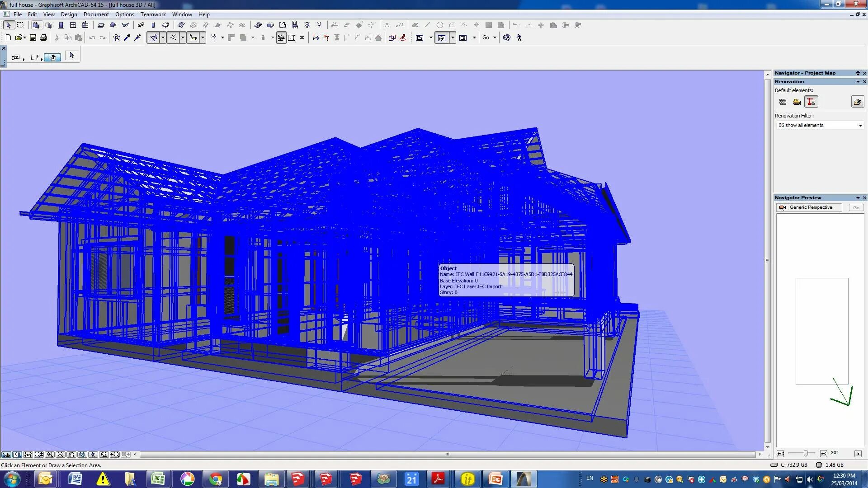Viewport: 868px width, 488px height.
Task: Activate the Pan hand icon
Action: (x=71, y=455)
